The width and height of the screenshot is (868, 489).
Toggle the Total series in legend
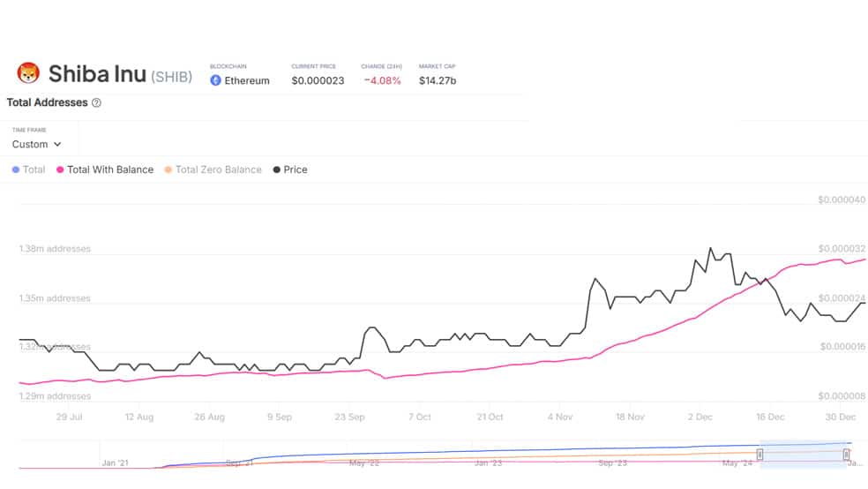click(x=28, y=169)
